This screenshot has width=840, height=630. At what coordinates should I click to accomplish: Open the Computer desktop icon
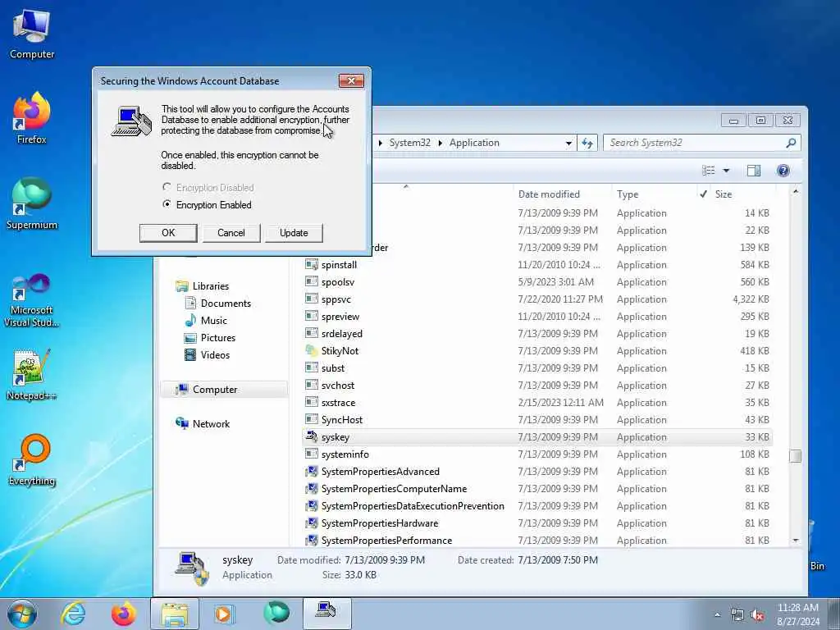32,34
